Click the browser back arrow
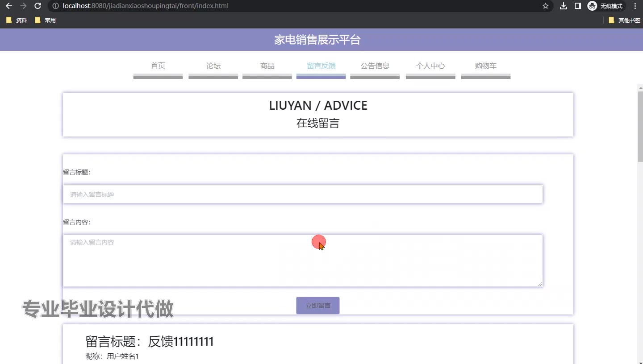 [9, 6]
